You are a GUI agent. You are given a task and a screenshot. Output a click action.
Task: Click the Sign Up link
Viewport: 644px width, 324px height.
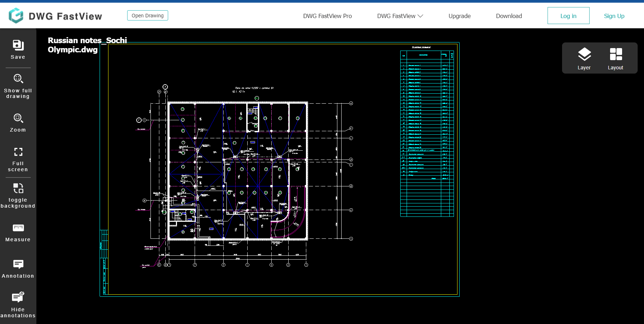[614, 16]
